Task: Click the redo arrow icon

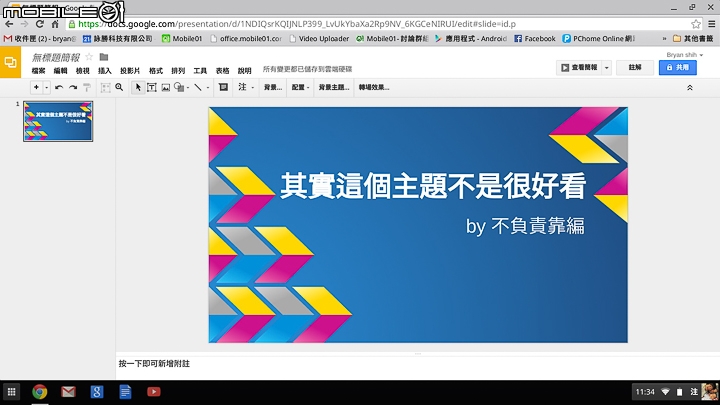Action: click(73, 87)
